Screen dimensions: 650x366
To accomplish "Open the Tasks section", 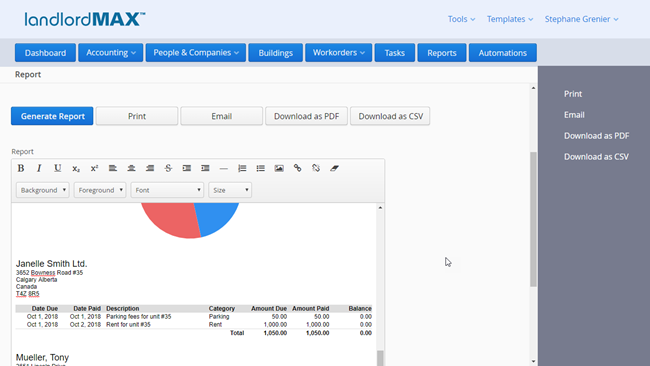I will coord(395,53).
